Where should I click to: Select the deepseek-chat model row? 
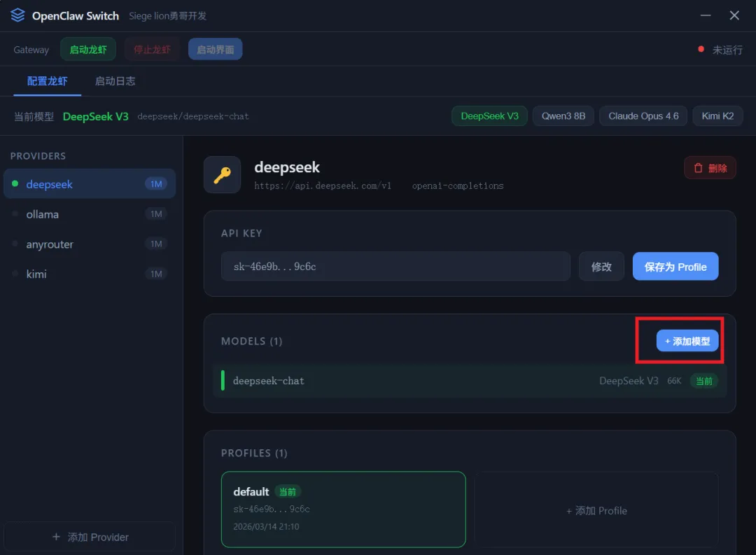point(470,381)
